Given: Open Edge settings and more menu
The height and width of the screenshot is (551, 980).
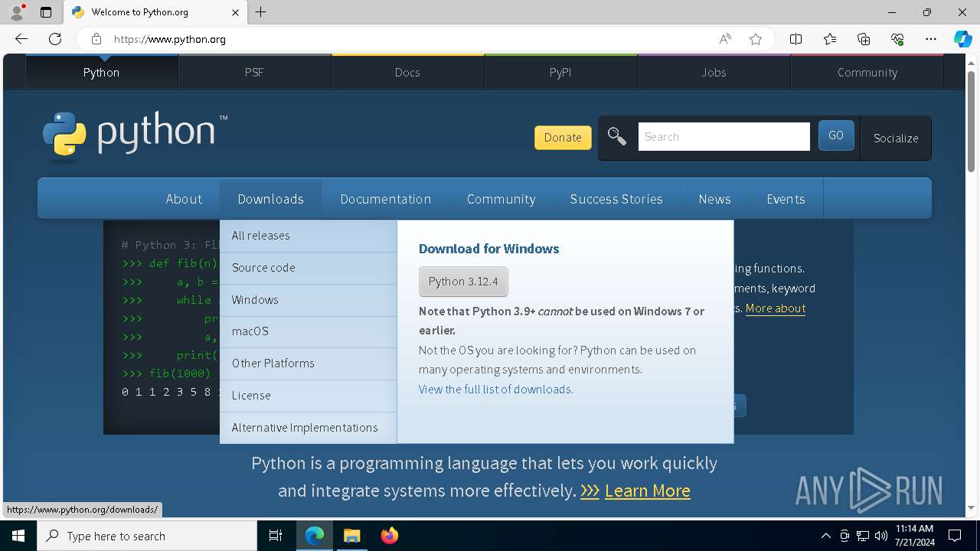Looking at the screenshot, I should [931, 39].
